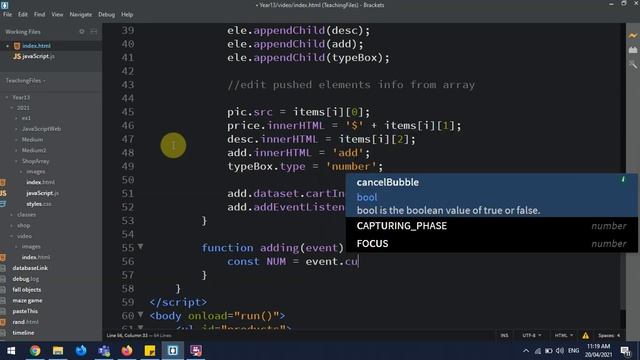Click the network icon in system tray
This screenshot has width=640, height=360.
pyautogui.click(x=538, y=351)
